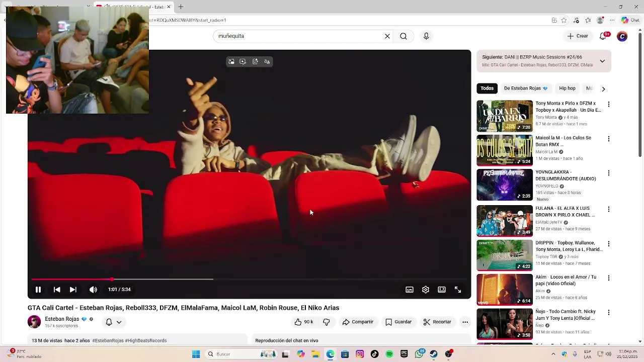This screenshot has height=362, width=644.
Task: Show more filter chips arrow
Action: click(x=603, y=89)
